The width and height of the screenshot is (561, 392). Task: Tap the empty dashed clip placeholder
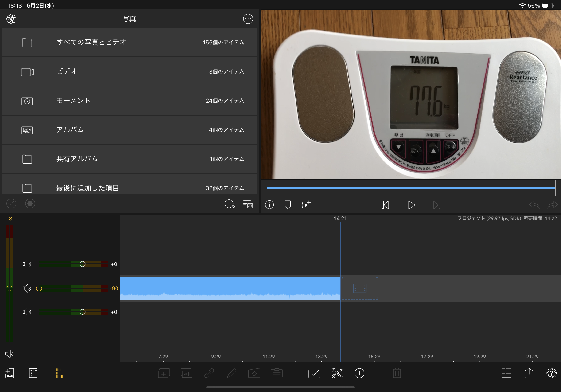pos(360,288)
